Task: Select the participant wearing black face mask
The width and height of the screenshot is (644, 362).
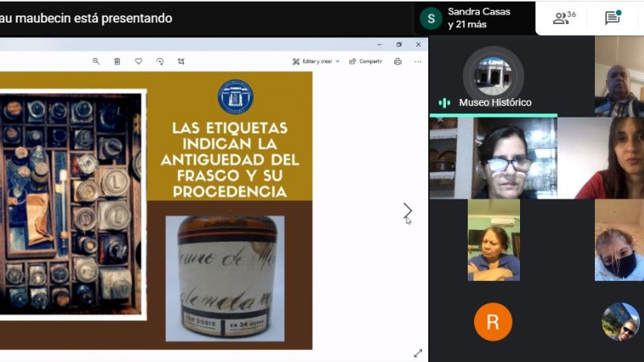Action: point(619,240)
